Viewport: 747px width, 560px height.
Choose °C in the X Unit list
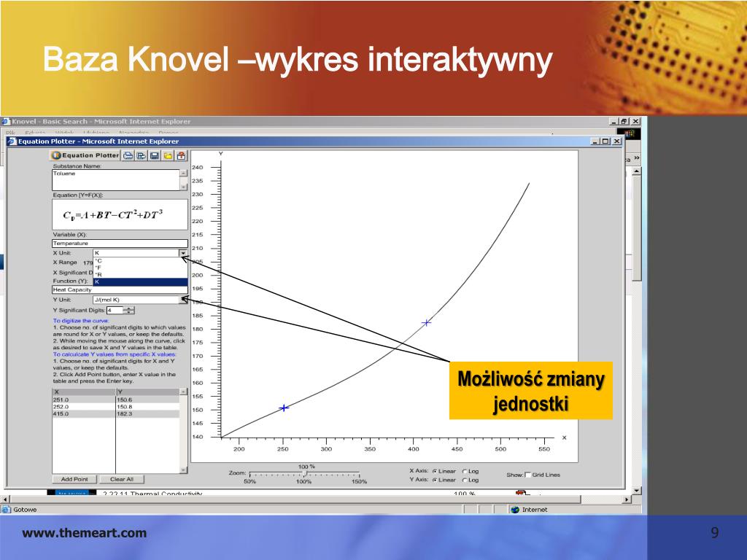(141, 261)
